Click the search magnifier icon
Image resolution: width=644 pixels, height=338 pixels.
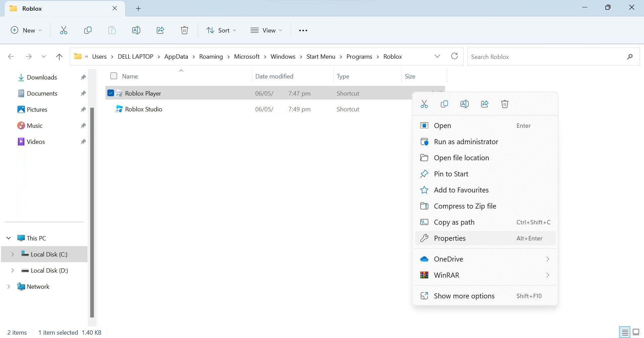630,57
